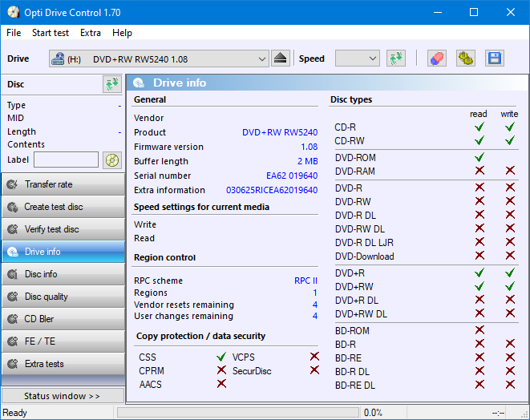Image resolution: width=530 pixels, height=420 pixels.
Task: Click the DVD+R write checkmark
Action: click(x=510, y=273)
